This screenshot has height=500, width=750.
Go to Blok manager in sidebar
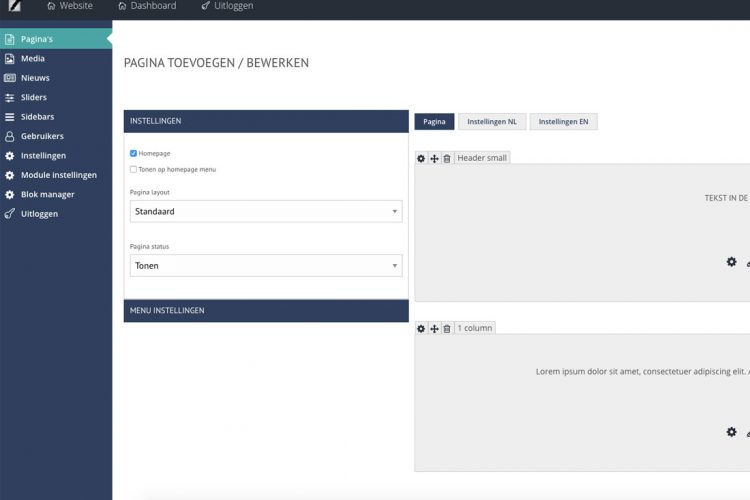pos(47,194)
